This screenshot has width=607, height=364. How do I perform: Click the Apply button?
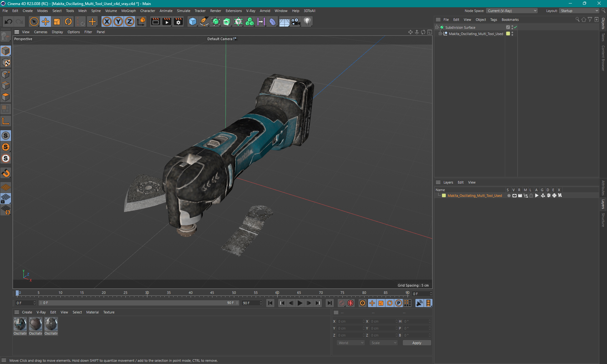tap(416, 343)
